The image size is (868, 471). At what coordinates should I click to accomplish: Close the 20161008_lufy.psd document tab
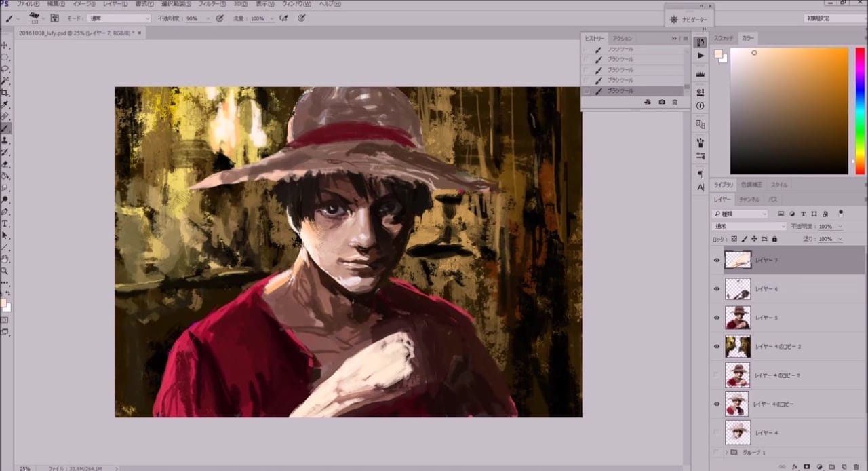tap(140, 32)
